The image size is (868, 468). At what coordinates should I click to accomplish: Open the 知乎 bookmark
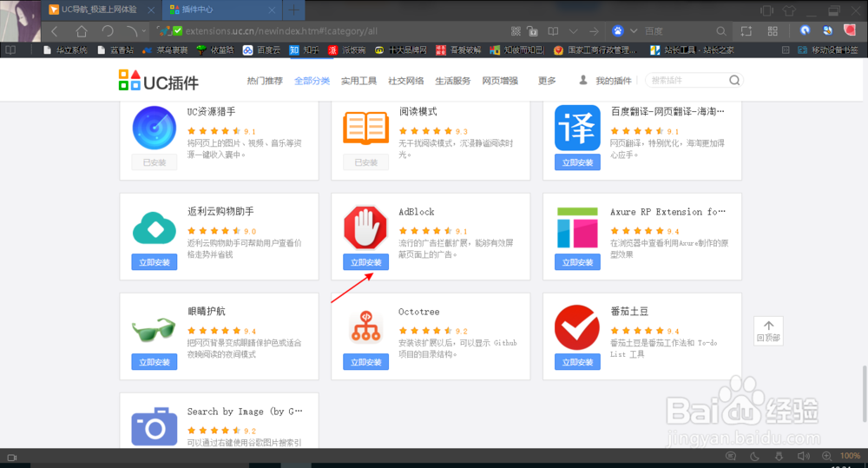pos(304,50)
